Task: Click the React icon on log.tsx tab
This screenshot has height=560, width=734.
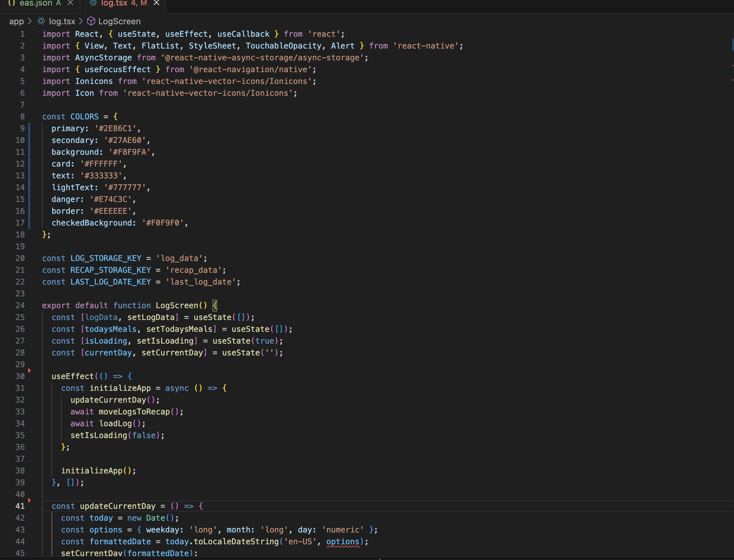Action: 93,3
